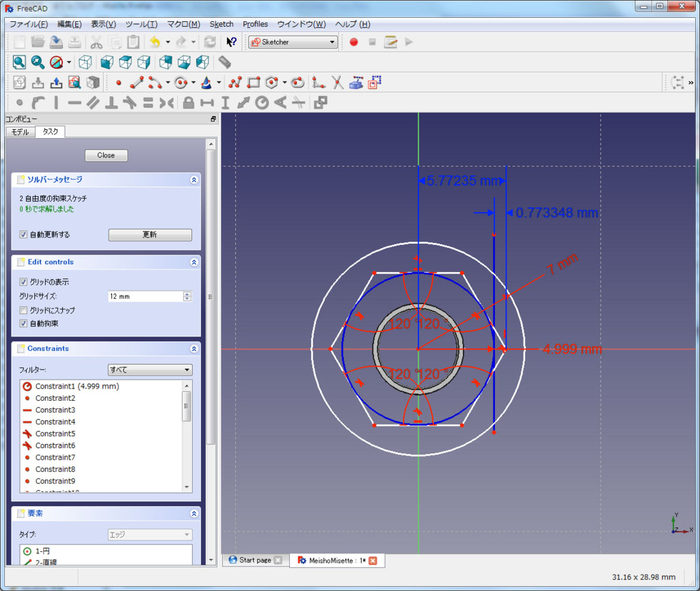Click the red record macro button
700x591 pixels.
point(353,42)
